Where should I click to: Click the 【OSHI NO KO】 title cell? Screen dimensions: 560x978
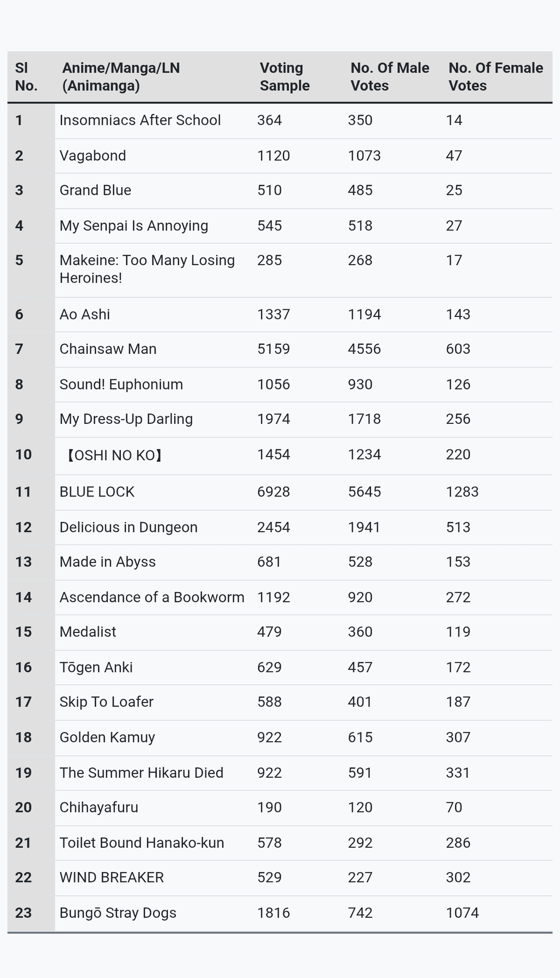tap(115, 456)
